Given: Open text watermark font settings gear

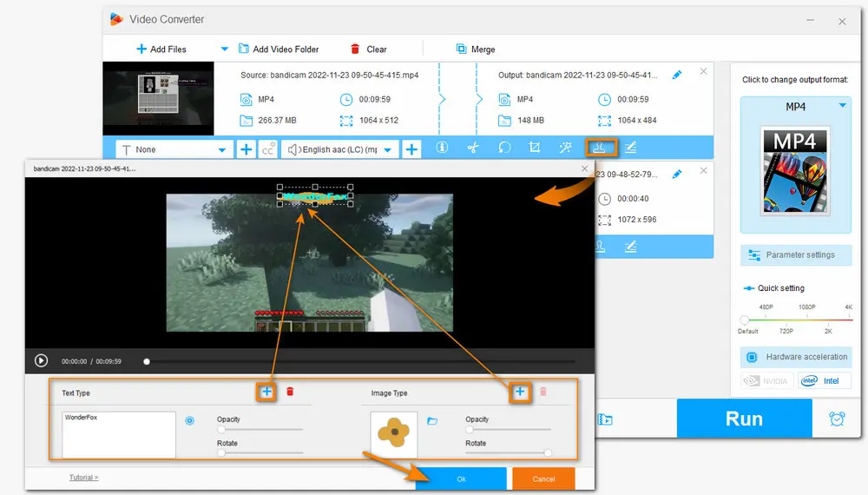Looking at the screenshot, I should (189, 421).
